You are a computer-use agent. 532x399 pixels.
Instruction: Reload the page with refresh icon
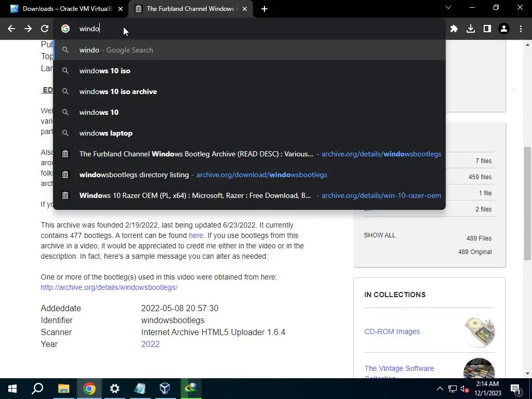tap(45, 29)
